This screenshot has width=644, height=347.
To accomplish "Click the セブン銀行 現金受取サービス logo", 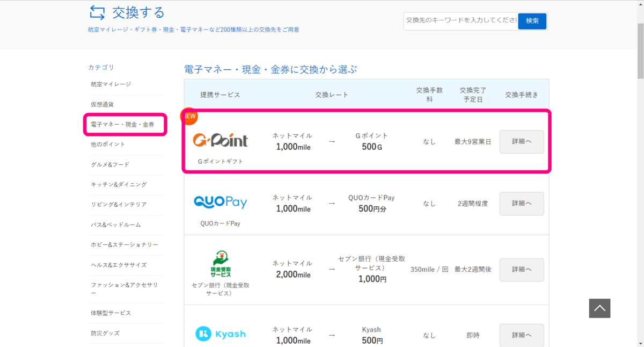I will click(x=220, y=264).
